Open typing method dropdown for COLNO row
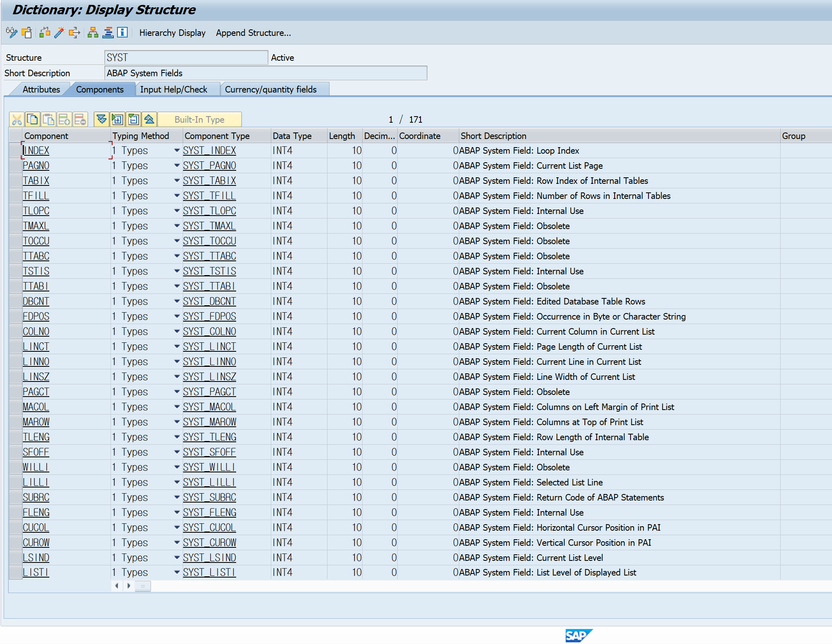The height and width of the screenshot is (644, 832). coord(177,331)
